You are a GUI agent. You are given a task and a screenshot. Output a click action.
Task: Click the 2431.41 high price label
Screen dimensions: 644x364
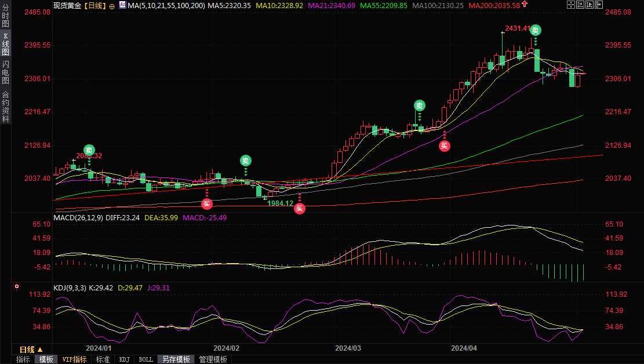point(517,28)
